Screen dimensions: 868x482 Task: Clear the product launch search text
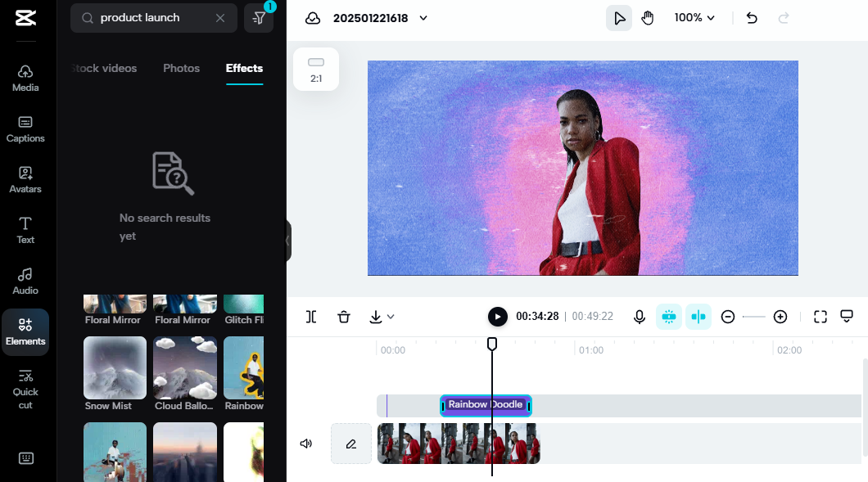click(220, 18)
